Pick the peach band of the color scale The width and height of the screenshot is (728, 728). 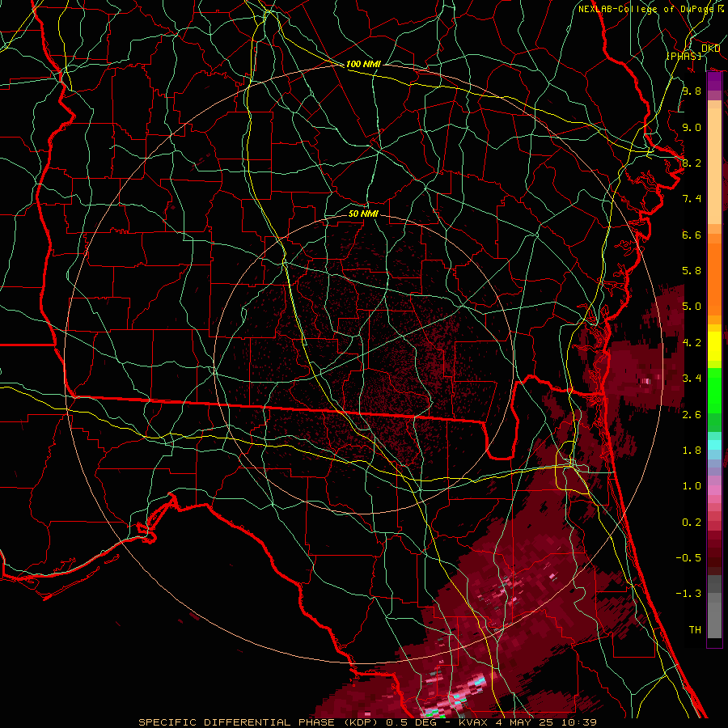pyautogui.click(x=714, y=163)
